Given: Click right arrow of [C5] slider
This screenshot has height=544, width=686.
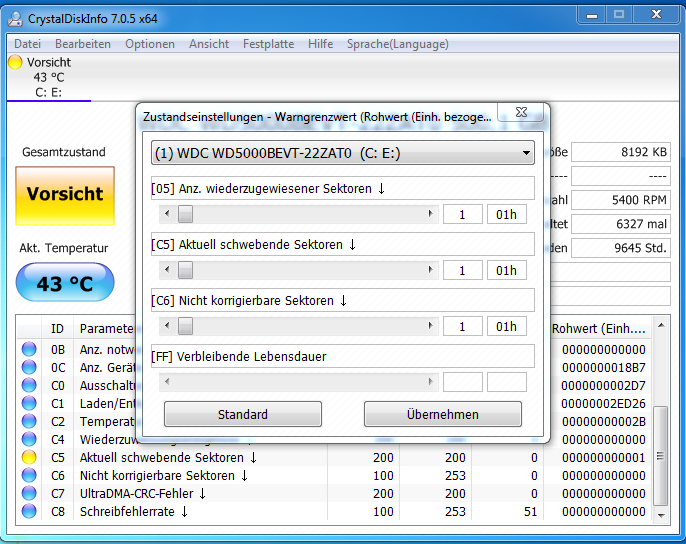Looking at the screenshot, I should click(430, 270).
